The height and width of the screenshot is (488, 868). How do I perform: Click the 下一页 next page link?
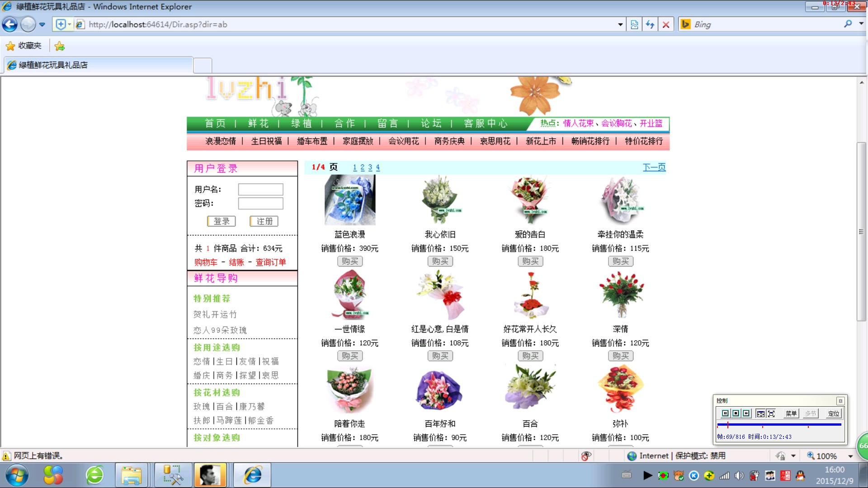(x=654, y=168)
